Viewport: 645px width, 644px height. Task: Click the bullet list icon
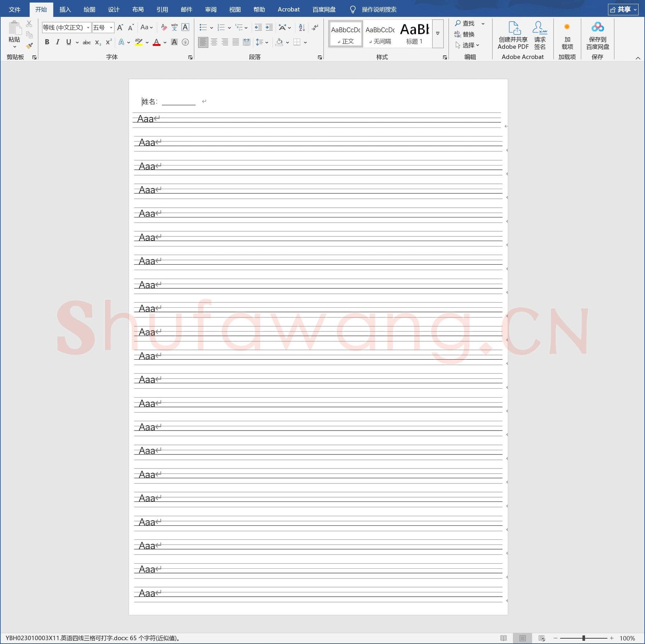pyautogui.click(x=203, y=27)
